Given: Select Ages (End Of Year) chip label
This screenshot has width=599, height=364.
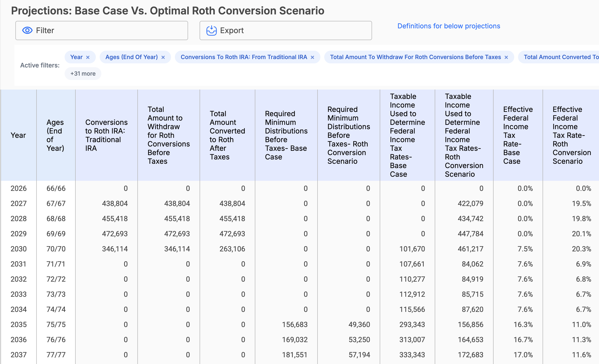Looking at the screenshot, I should [x=132, y=57].
